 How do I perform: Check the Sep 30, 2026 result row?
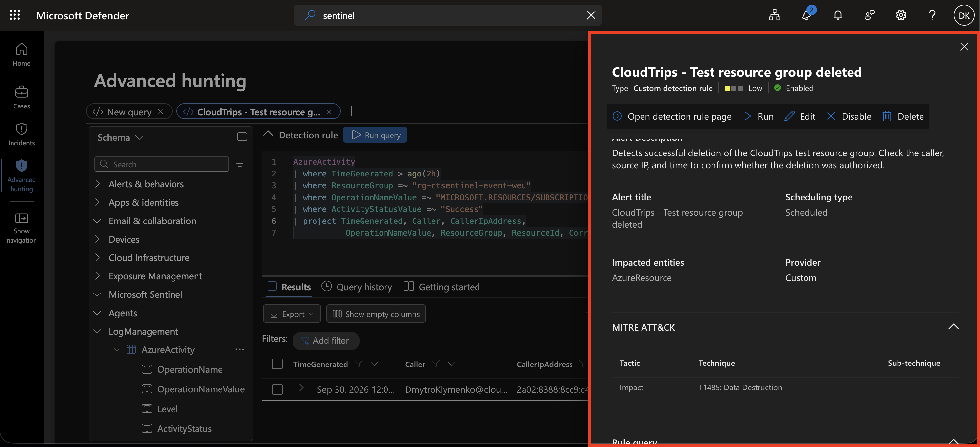pos(277,389)
